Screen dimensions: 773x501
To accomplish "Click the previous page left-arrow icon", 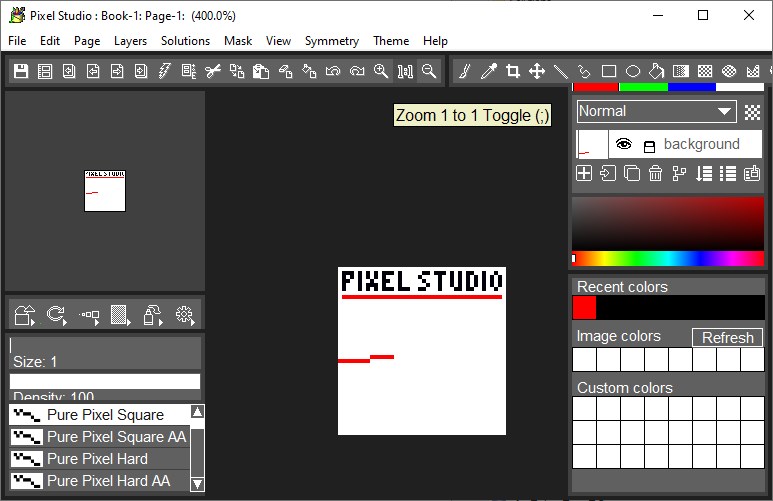I will (93, 72).
